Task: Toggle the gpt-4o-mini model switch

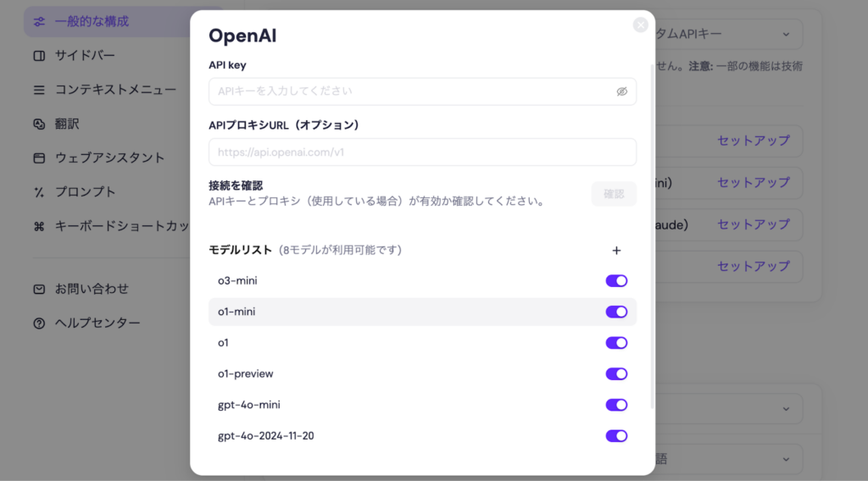Action: click(x=616, y=405)
